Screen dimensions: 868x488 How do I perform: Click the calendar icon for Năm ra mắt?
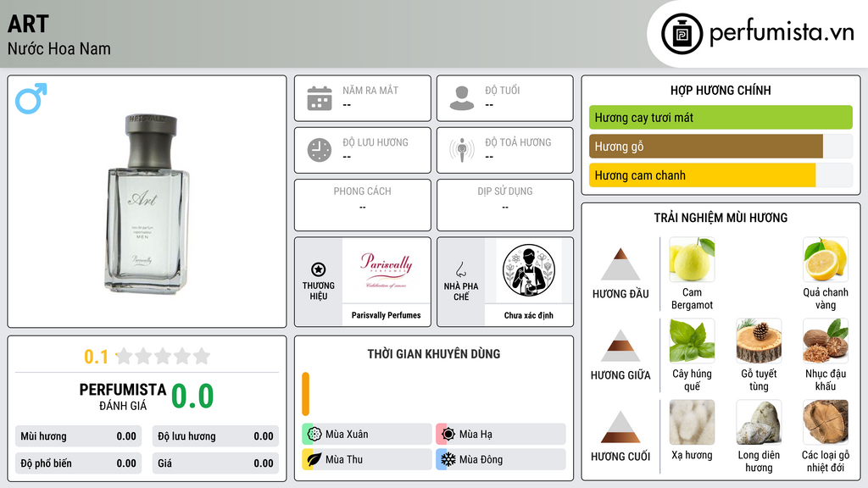coord(320,98)
